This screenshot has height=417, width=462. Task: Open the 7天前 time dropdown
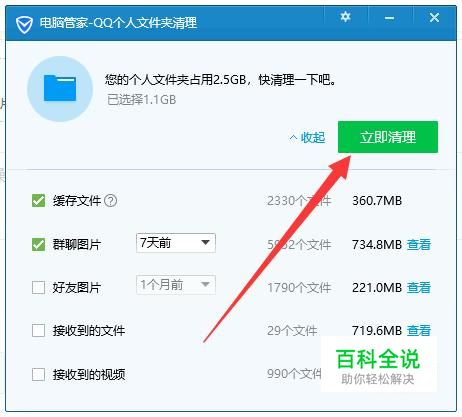pos(176,243)
